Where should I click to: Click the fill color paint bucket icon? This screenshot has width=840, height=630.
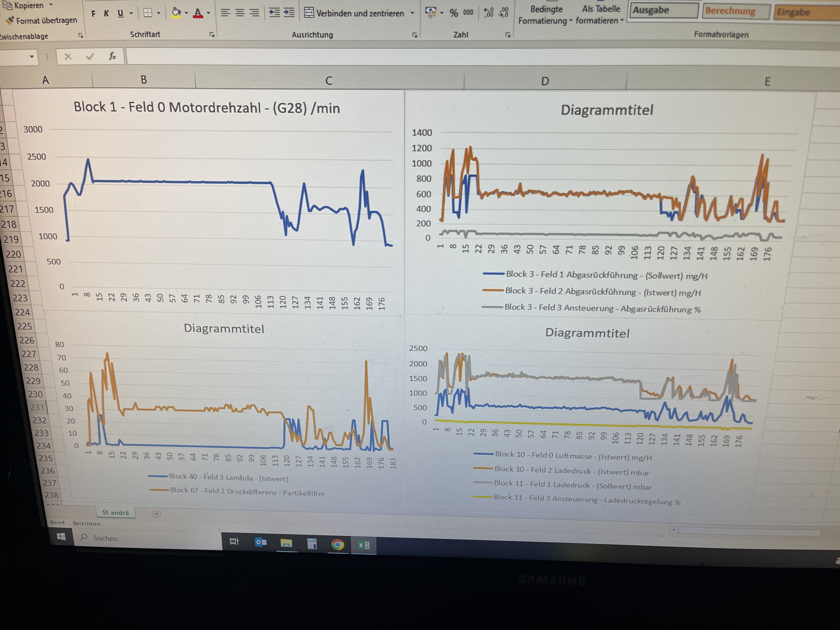coord(176,13)
